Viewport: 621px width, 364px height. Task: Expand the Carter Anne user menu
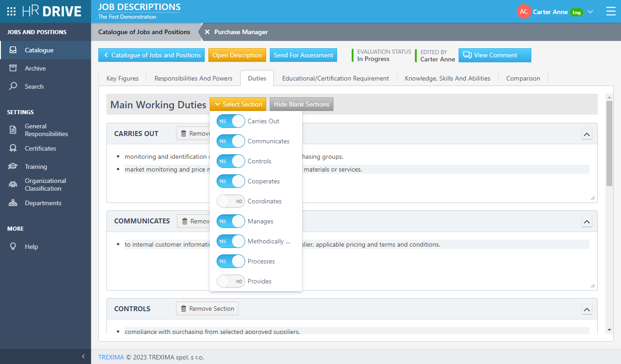590,12
